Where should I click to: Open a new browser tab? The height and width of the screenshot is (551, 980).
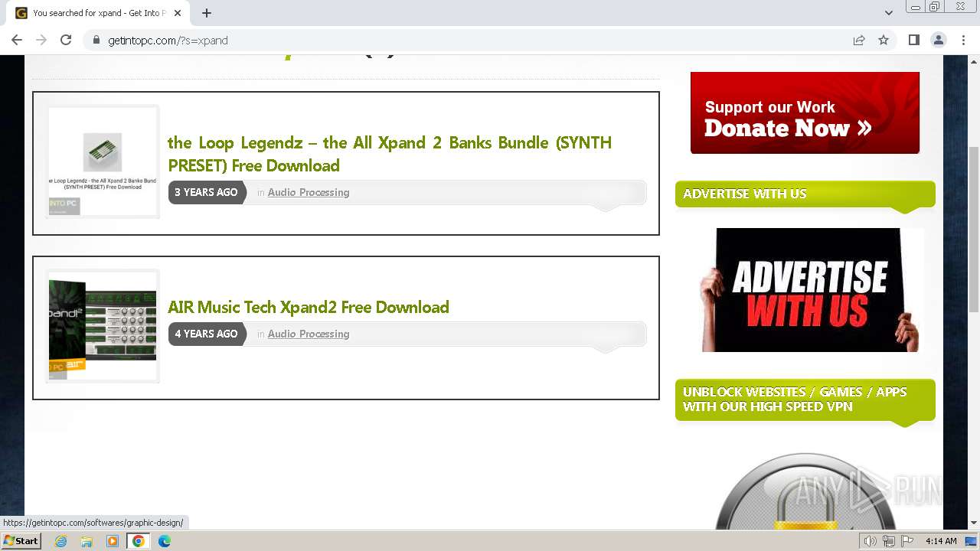tap(207, 13)
